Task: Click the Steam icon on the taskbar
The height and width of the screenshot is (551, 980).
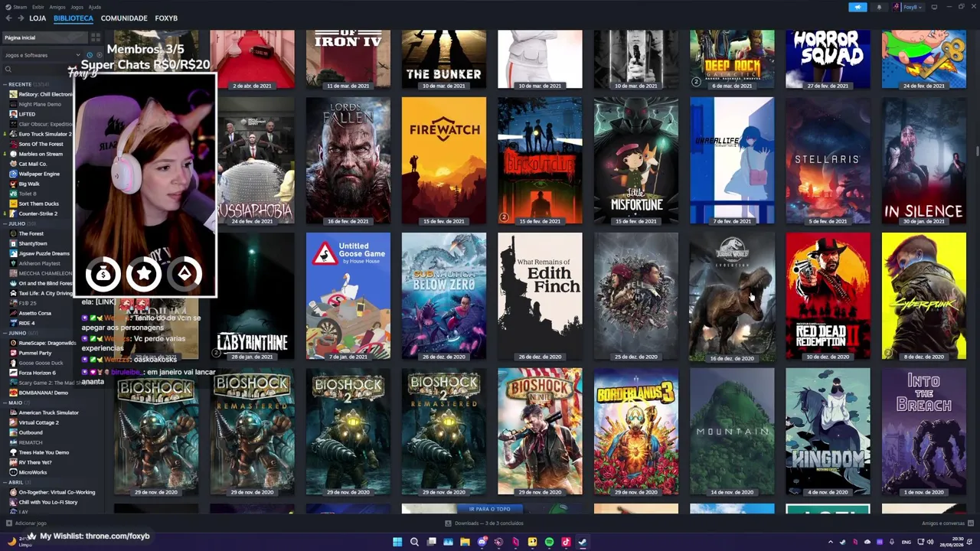Action: 583,542
